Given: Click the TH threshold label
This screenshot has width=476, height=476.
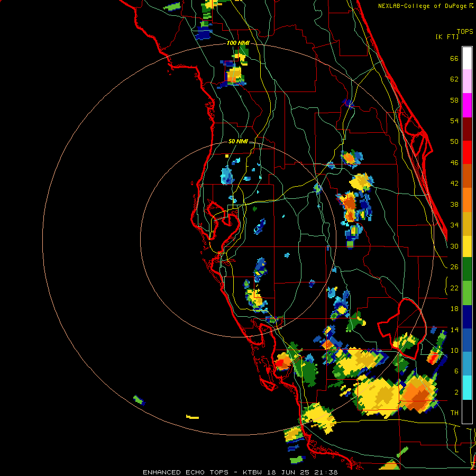Looking at the screenshot, I should (x=454, y=413).
